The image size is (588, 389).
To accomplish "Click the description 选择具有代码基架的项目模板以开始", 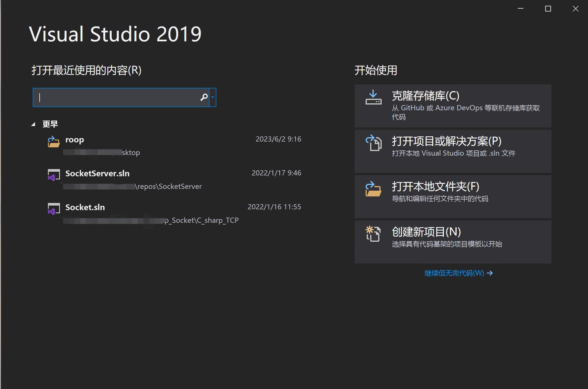I will point(447,244).
